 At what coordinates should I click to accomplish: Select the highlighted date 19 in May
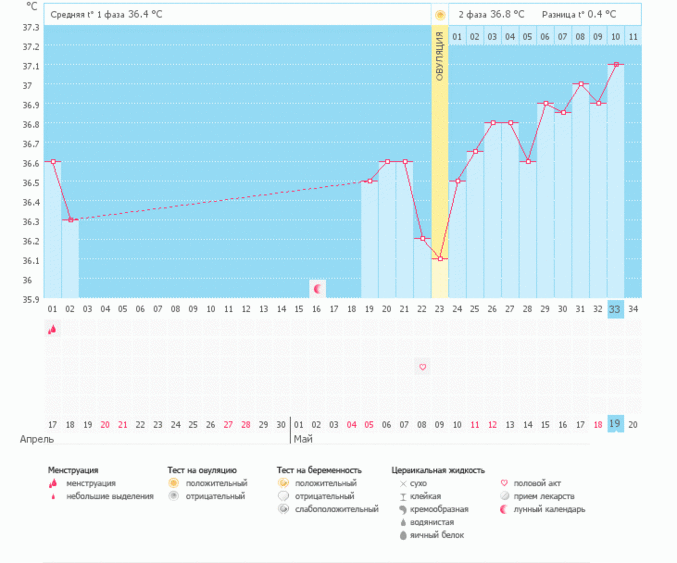coord(615,424)
